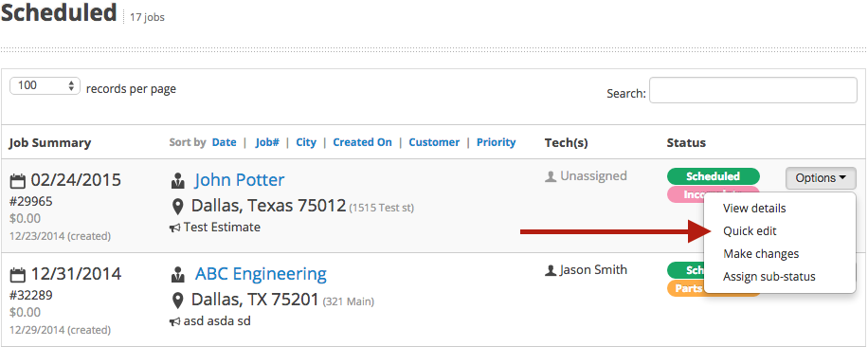Open Options dropdown for John Potter job
Image resolution: width=868 pixels, height=347 pixels.
click(821, 178)
